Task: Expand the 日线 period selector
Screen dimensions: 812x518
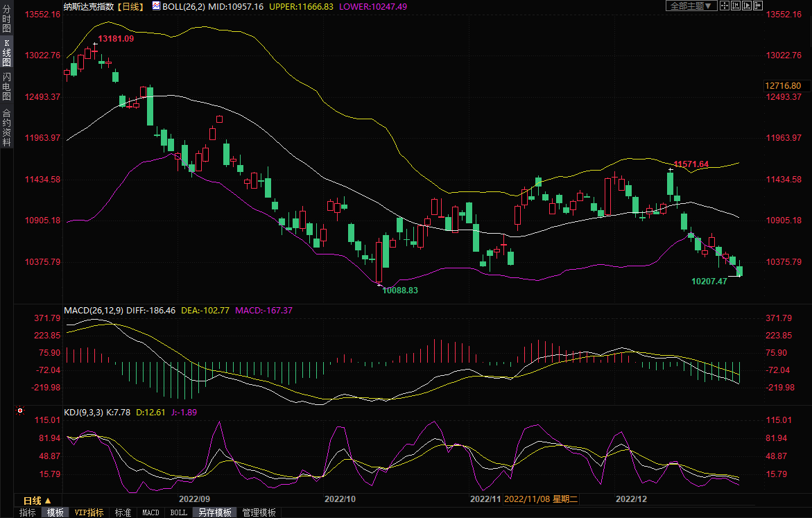Action: click(37, 501)
